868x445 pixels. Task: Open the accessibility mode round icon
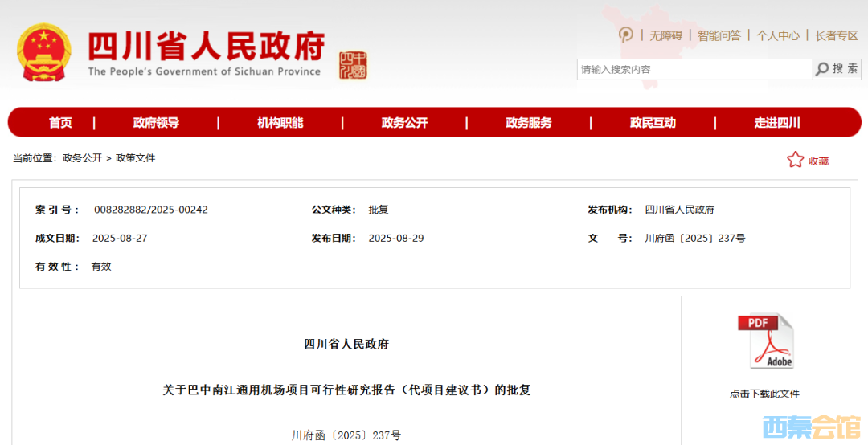[x=625, y=35]
